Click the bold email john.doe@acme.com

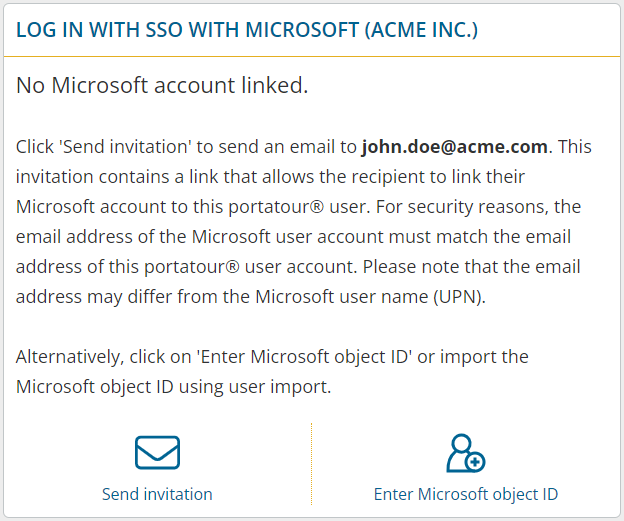click(454, 147)
